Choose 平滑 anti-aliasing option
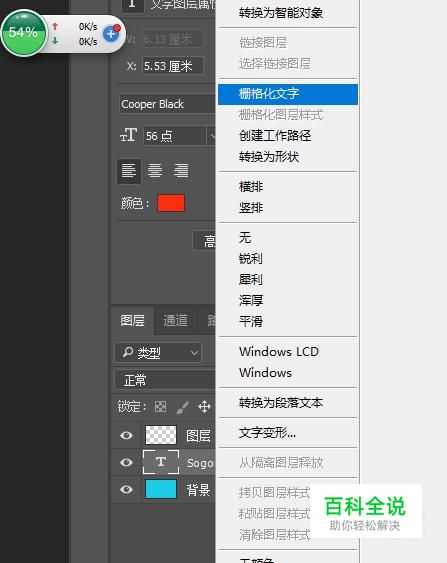The height and width of the screenshot is (563, 447). coord(251,321)
